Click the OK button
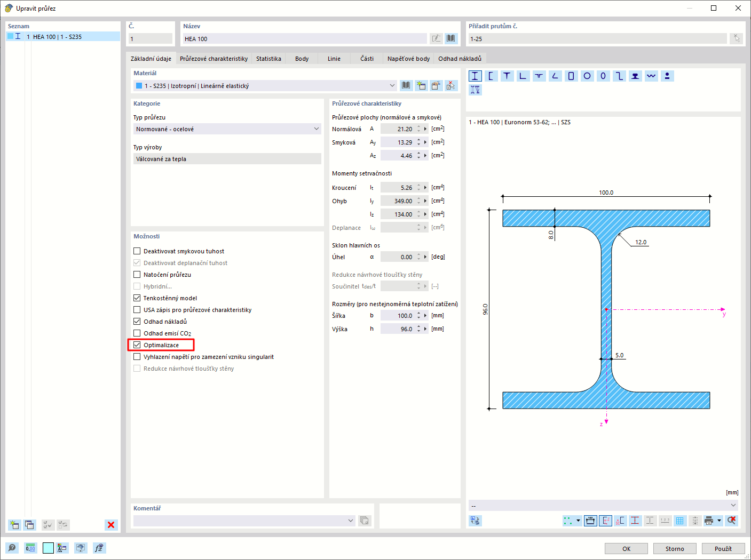This screenshot has height=560, width=751. (626, 549)
